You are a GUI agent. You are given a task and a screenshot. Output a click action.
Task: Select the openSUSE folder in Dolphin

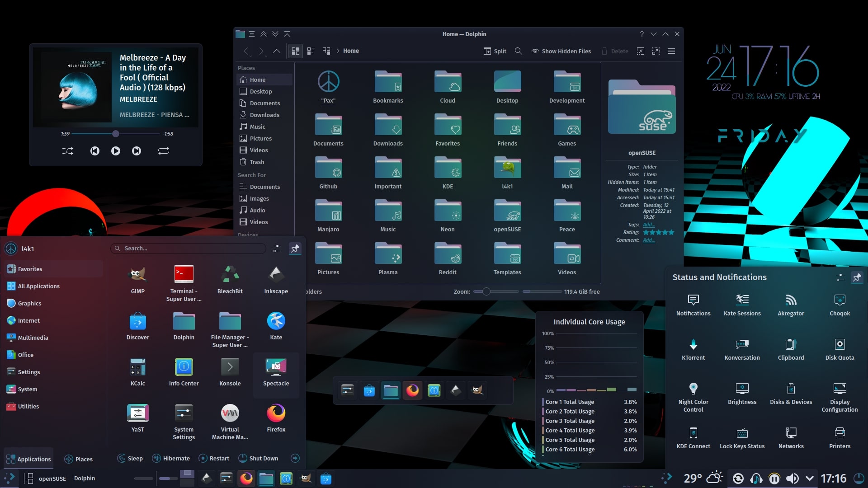[x=507, y=216]
